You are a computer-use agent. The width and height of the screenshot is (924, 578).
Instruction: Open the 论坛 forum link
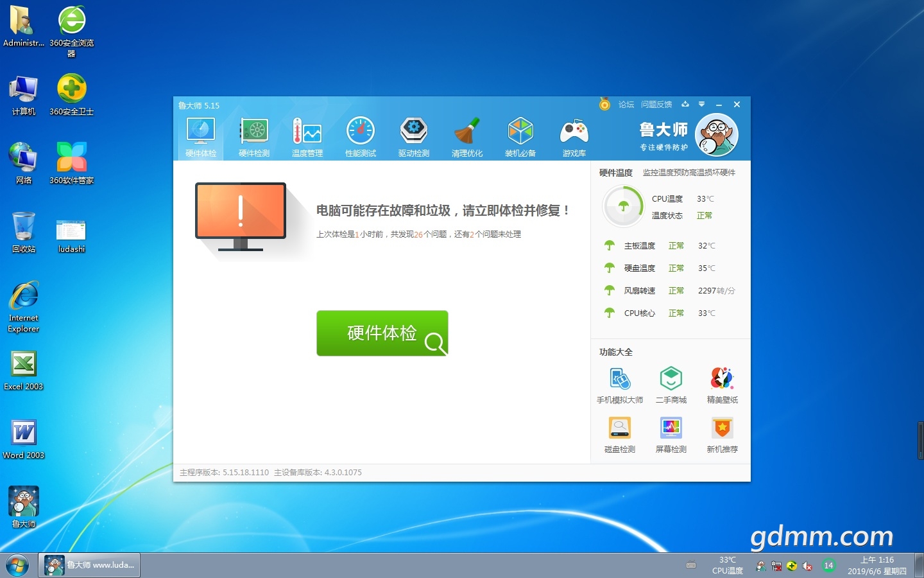click(x=626, y=105)
